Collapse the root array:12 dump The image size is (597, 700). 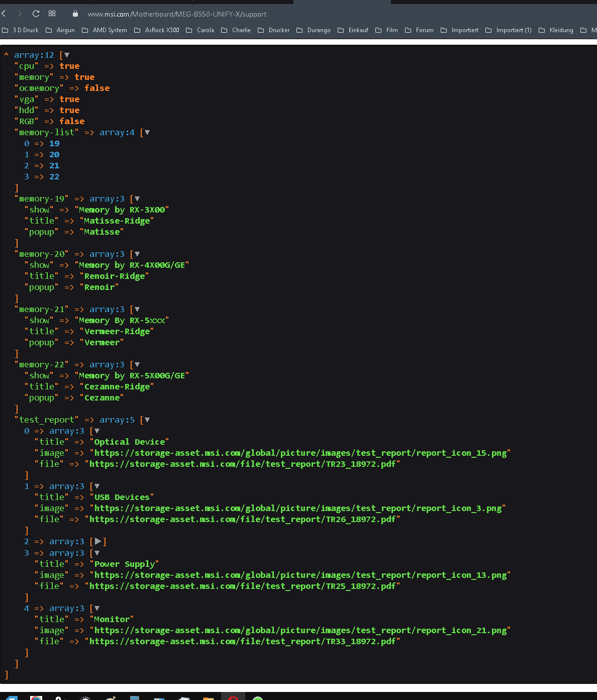[x=67, y=55]
